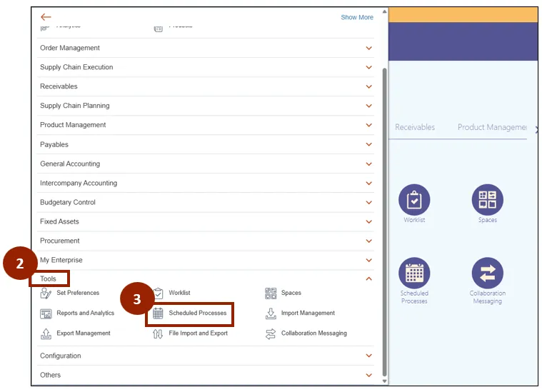Open the Scheduled Processes link
The width and height of the screenshot is (542, 392).
[198, 313]
